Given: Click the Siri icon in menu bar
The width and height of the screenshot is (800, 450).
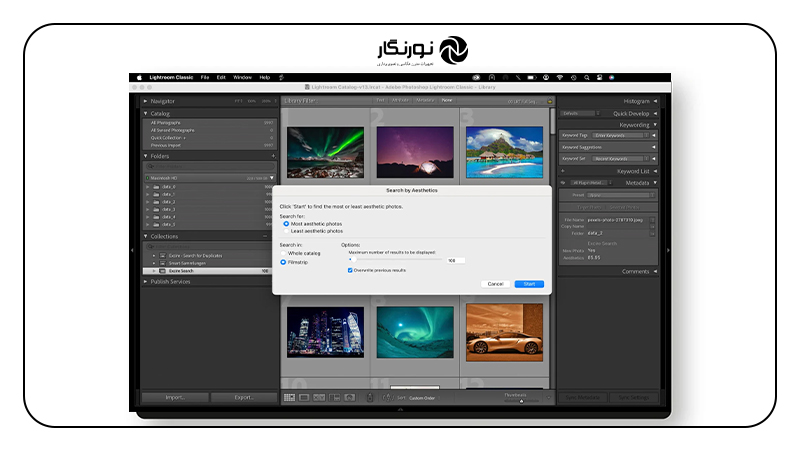Looking at the screenshot, I should tap(612, 78).
